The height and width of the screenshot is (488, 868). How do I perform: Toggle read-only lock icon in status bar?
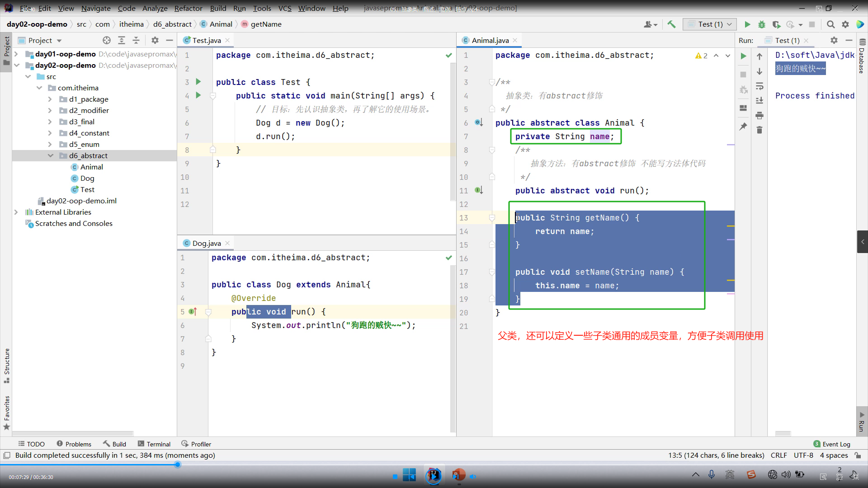point(858,455)
